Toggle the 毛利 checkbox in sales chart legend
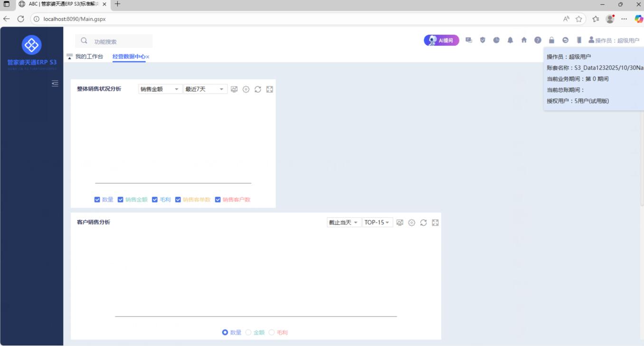The height and width of the screenshot is (346, 644). [x=155, y=200]
